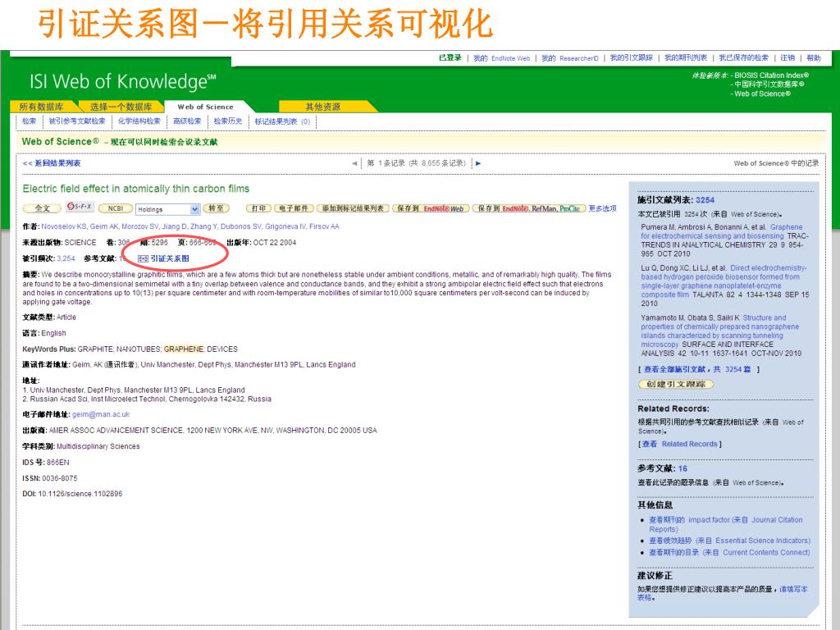Click the 注销 logout link
The image size is (840, 630).
[x=787, y=58]
